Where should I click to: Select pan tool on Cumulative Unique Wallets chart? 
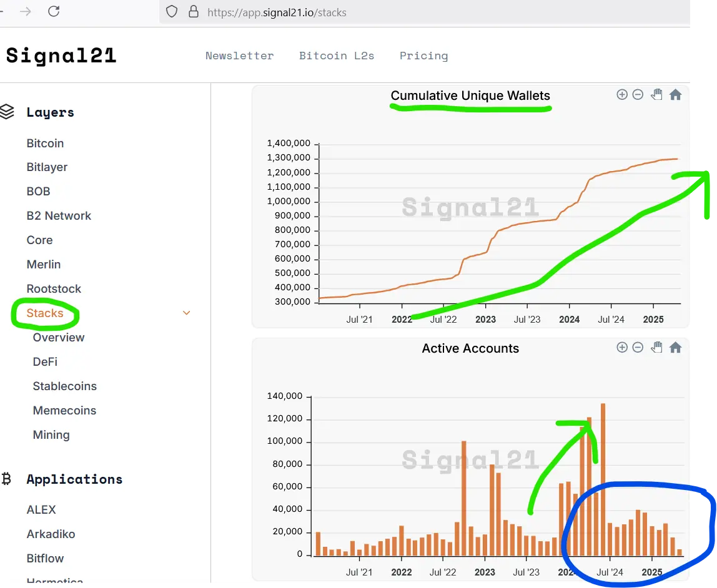coord(656,95)
